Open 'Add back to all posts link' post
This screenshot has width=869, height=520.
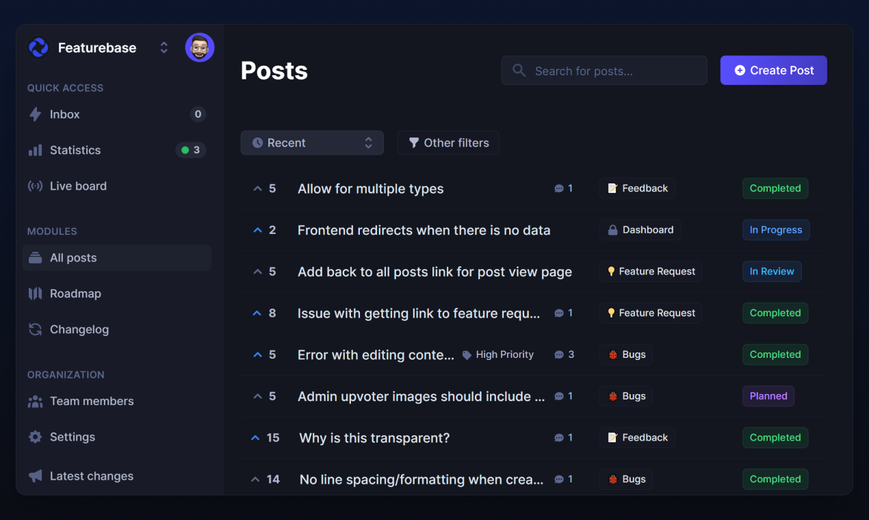click(x=434, y=272)
